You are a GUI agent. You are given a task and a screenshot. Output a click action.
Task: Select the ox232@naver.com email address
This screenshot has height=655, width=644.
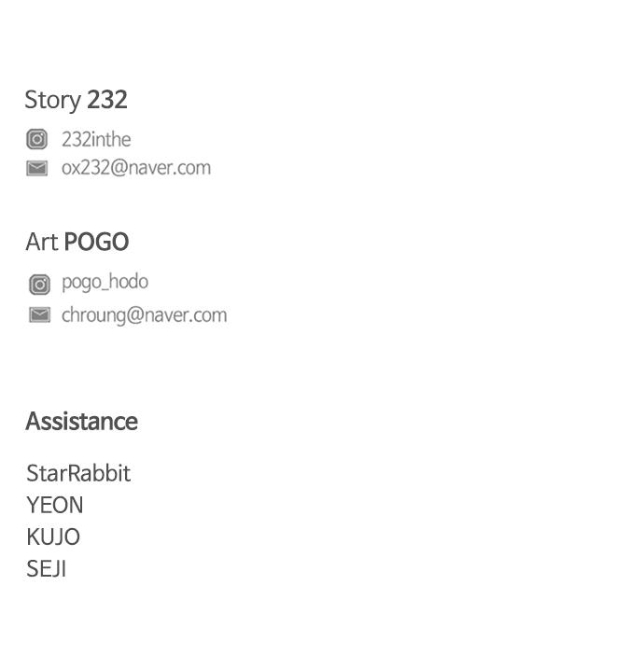136,168
